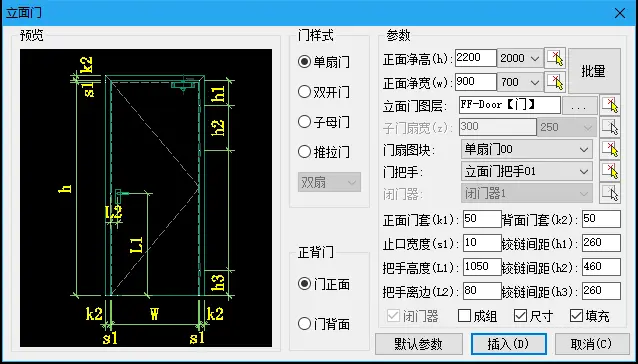This screenshot has width=638, height=364.
Task: Click the 批量 batch button
Action: click(x=594, y=71)
